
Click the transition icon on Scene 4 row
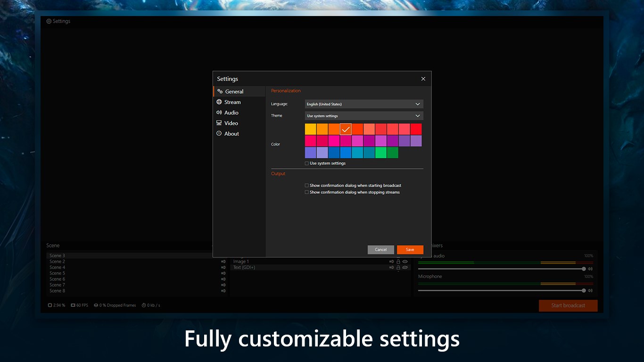(223, 267)
